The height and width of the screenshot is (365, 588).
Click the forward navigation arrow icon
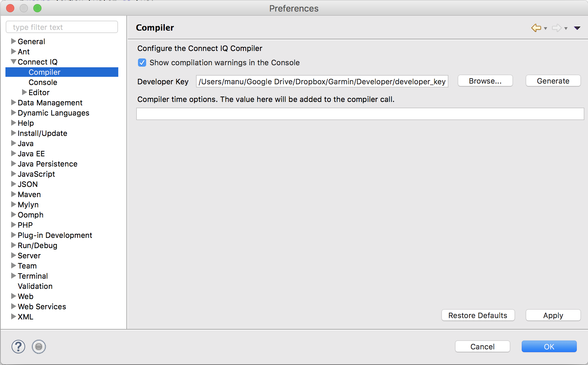pos(556,28)
